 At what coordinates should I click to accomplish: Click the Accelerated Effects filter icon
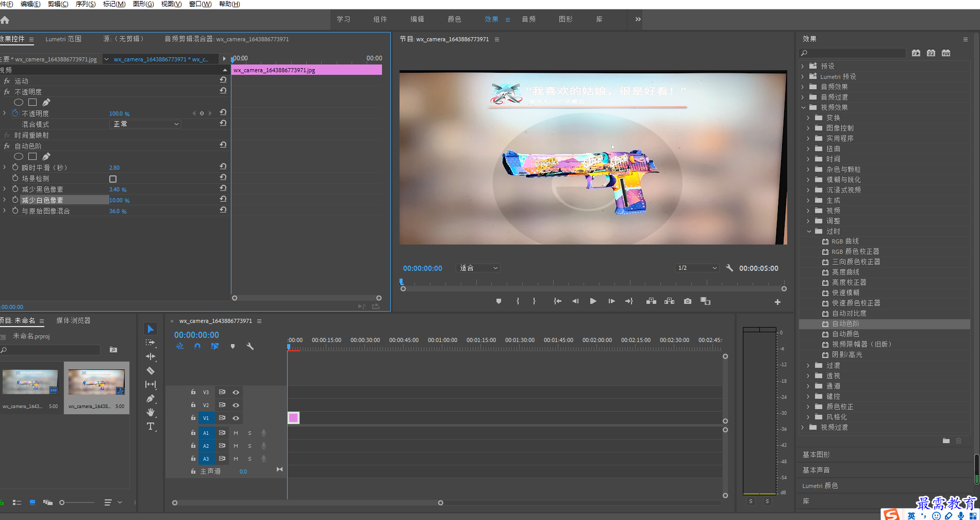coord(916,53)
